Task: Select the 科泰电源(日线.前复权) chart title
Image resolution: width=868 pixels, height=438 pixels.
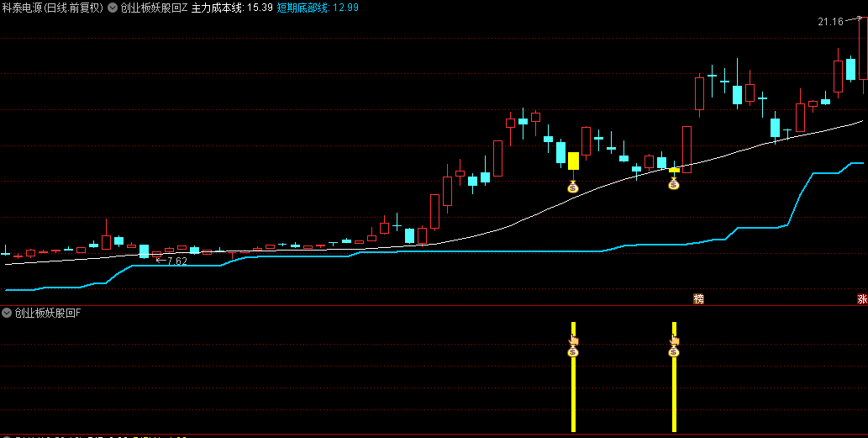Action: tap(53, 8)
